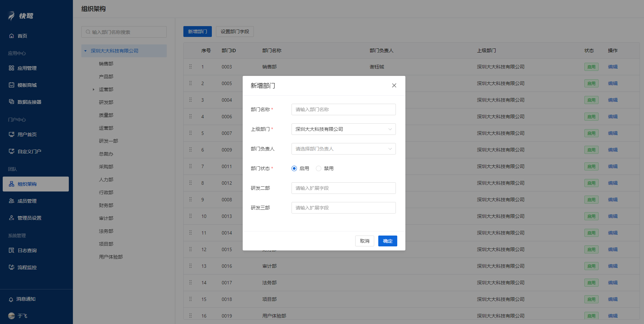This screenshot has height=324, width=644.
Task: Click the 取消 button
Action: (x=364, y=241)
